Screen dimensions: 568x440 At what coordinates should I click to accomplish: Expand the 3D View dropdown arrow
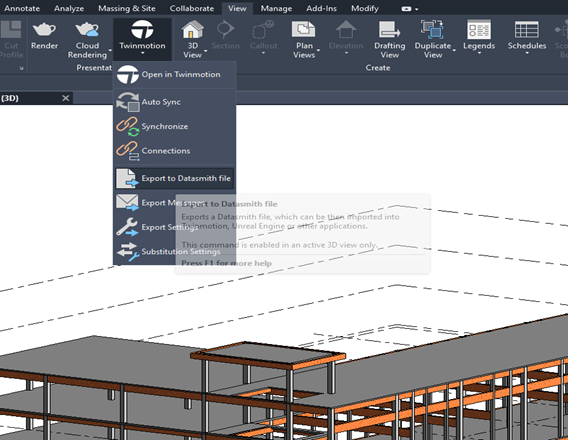205,51
